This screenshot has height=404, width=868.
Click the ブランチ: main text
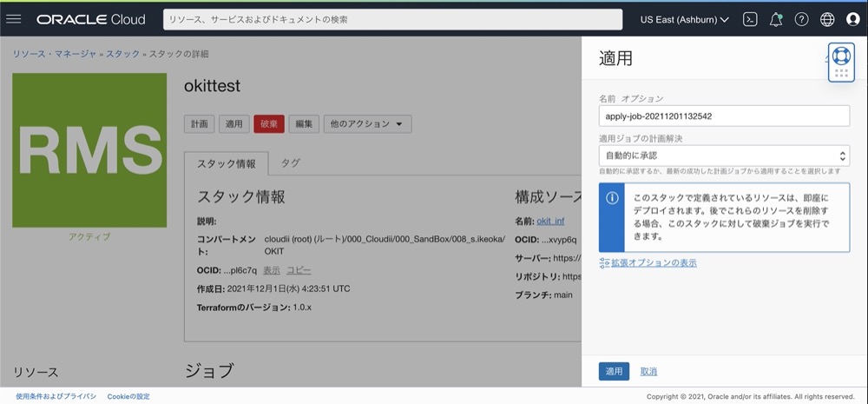coord(543,295)
